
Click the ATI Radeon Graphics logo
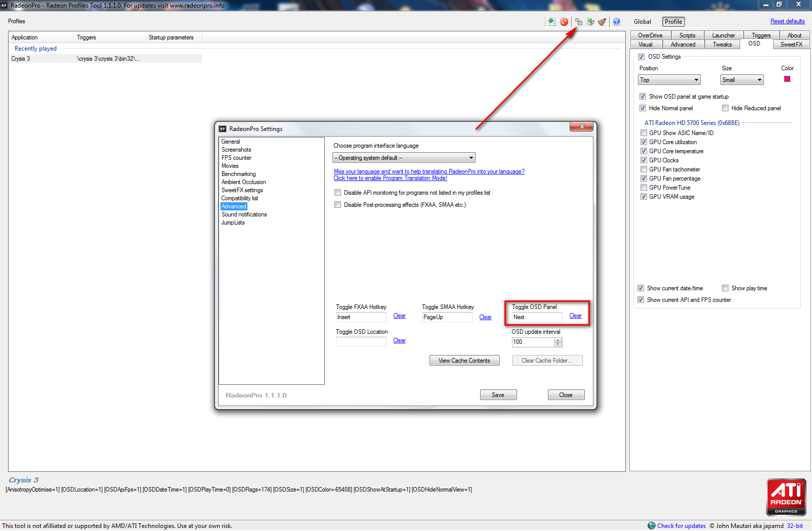(786, 497)
